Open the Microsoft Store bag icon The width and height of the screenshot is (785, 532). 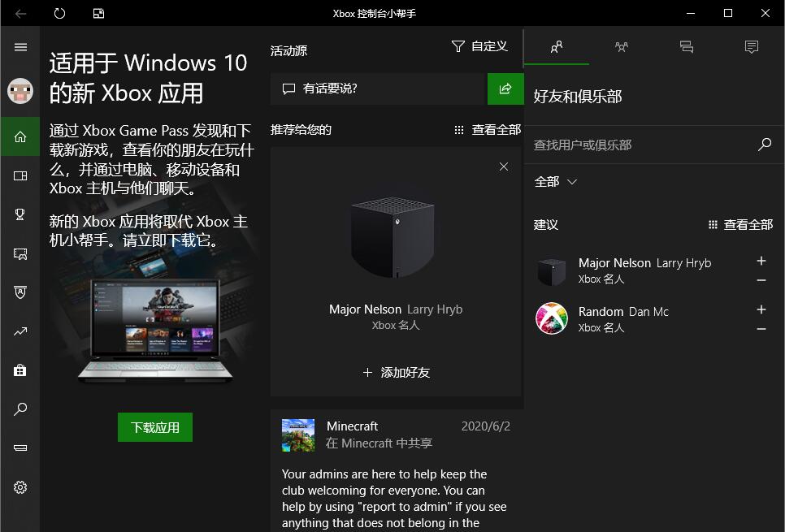pos(20,370)
